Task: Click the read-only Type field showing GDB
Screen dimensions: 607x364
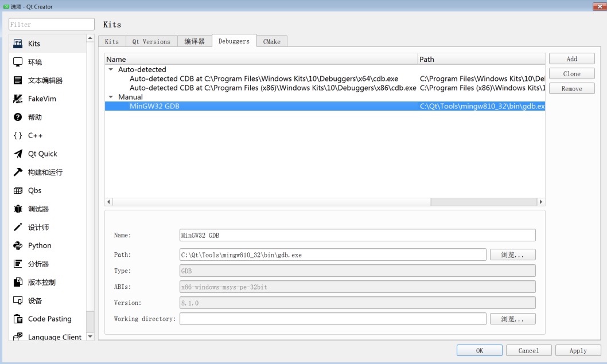Action: point(357,271)
